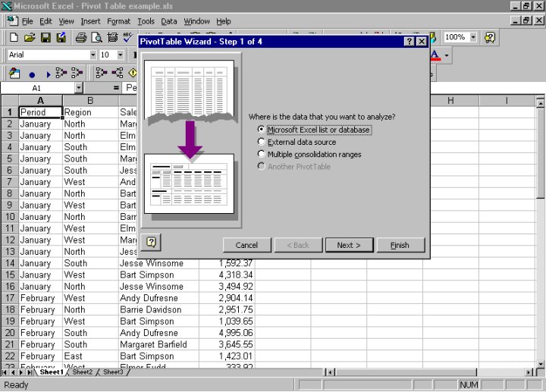Click Jesse Winsome in row 16
Viewport: 546px width, 392px height.
pos(158,286)
